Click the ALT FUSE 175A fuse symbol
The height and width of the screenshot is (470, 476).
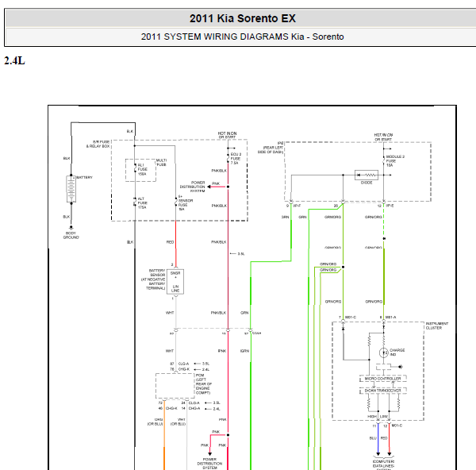click(135, 202)
